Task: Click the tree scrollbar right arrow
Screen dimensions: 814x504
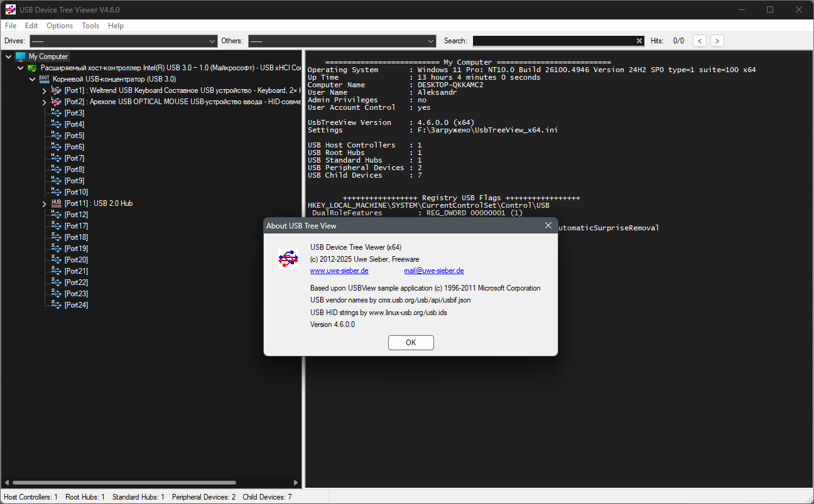Action: coord(297,483)
